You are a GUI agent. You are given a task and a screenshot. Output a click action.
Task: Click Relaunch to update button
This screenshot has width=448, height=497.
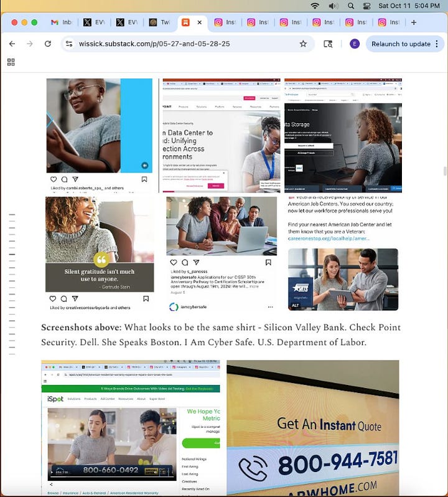(401, 44)
